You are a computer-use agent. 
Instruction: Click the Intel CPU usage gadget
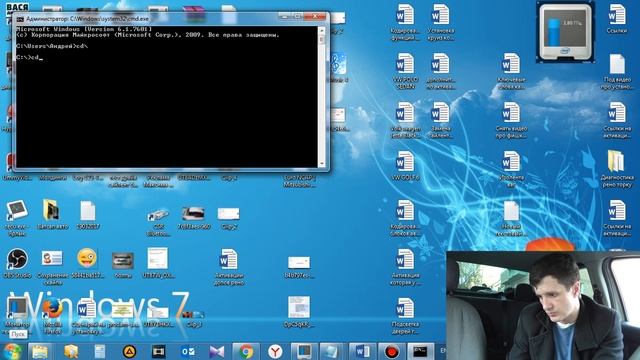[565, 33]
